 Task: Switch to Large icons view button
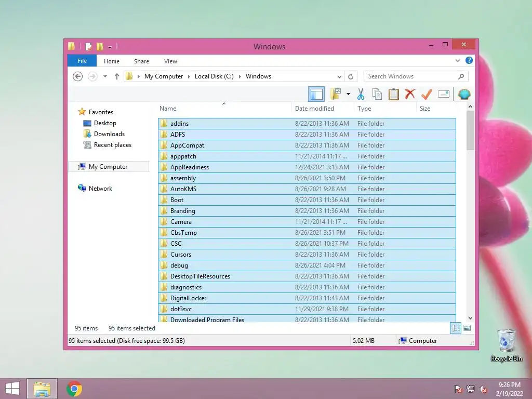[467, 328]
